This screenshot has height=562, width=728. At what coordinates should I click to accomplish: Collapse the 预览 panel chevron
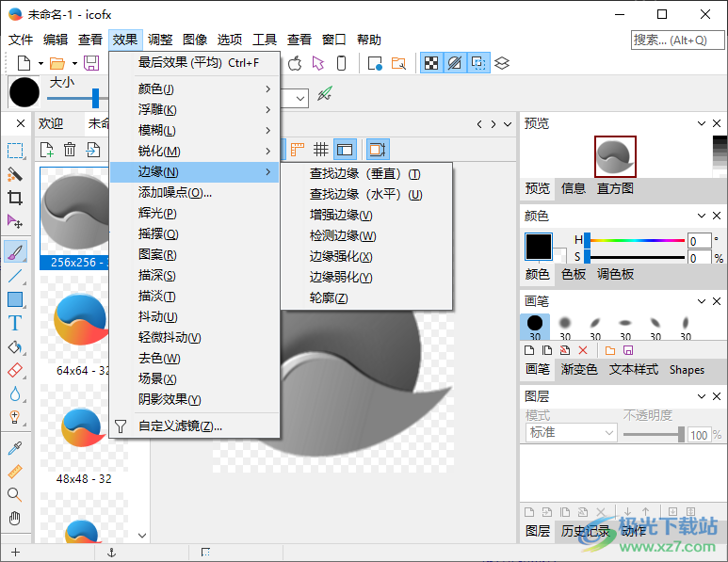702,123
